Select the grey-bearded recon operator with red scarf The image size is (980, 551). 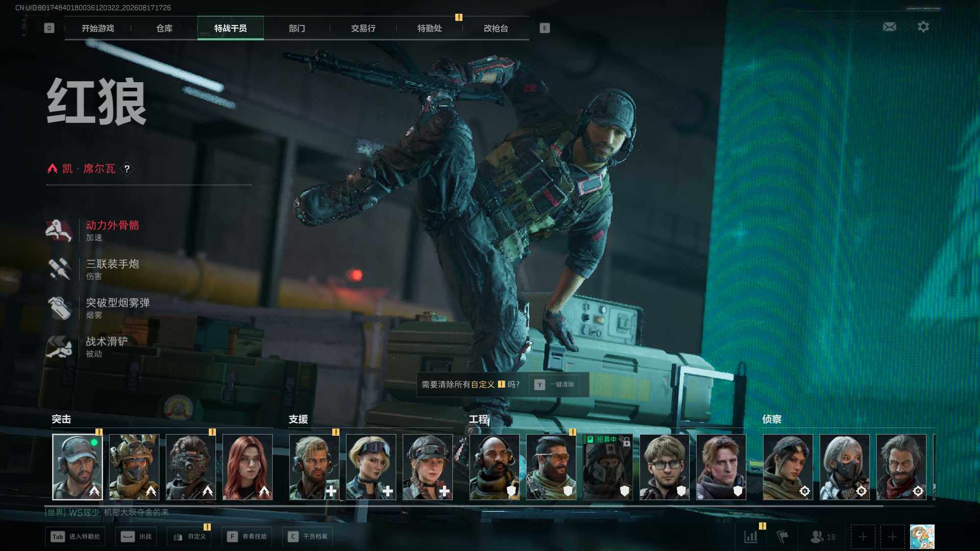tap(901, 467)
